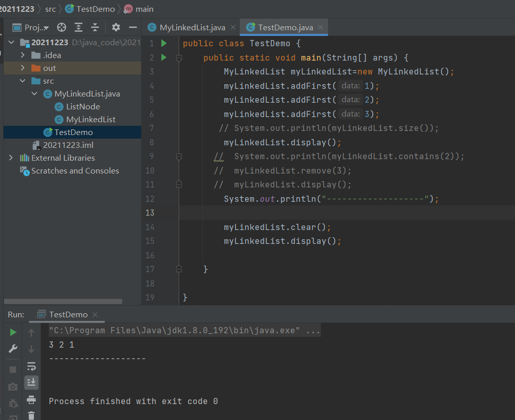This screenshot has width=515, height=420.
Task: Fold the comment block marker at line 9
Action: pos(179,157)
